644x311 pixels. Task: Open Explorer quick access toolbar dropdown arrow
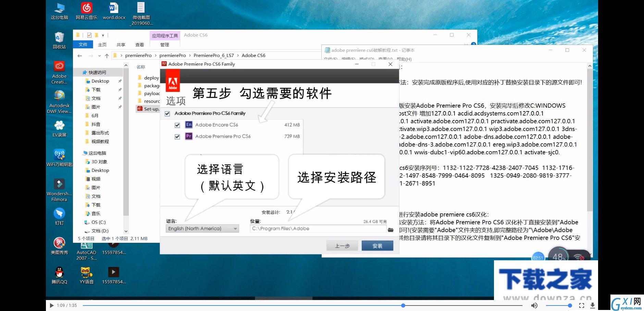[x=103, y=35]
